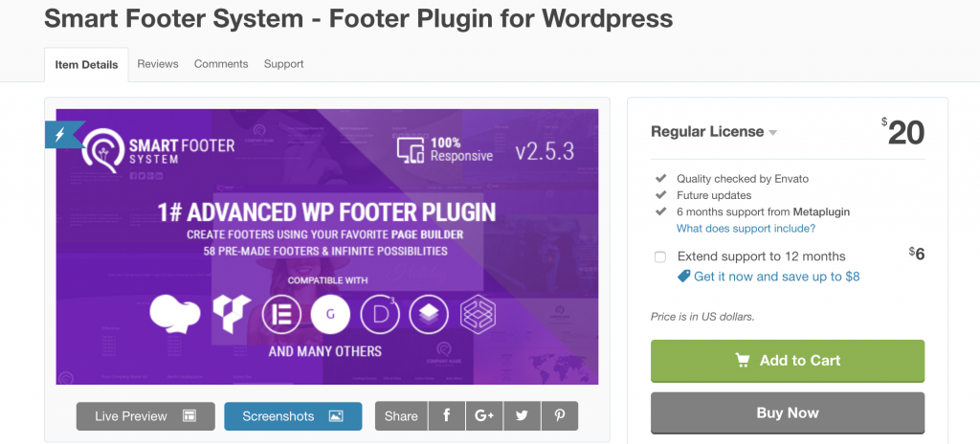Share on Facebook icon
The height and width of the screenshot is (444, 980).
[x=446, y=416]
